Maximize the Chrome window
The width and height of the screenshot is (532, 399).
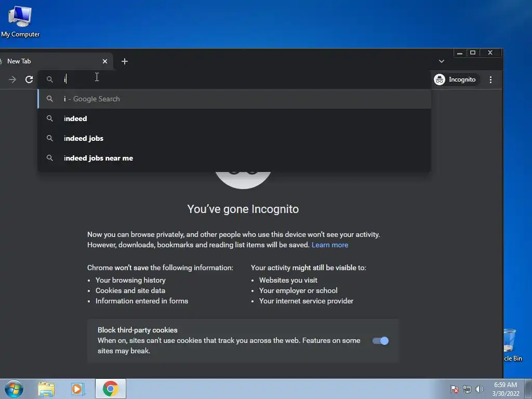point(473,52)
